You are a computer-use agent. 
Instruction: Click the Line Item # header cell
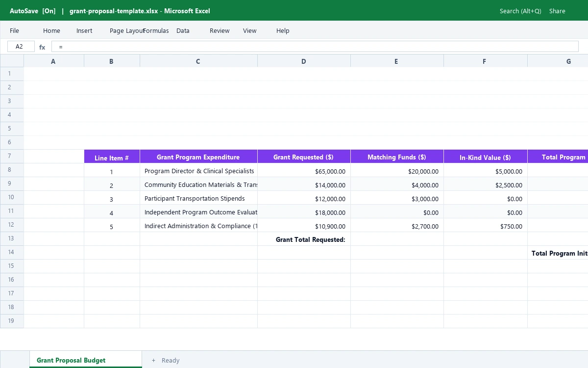[x=112, y=157]
